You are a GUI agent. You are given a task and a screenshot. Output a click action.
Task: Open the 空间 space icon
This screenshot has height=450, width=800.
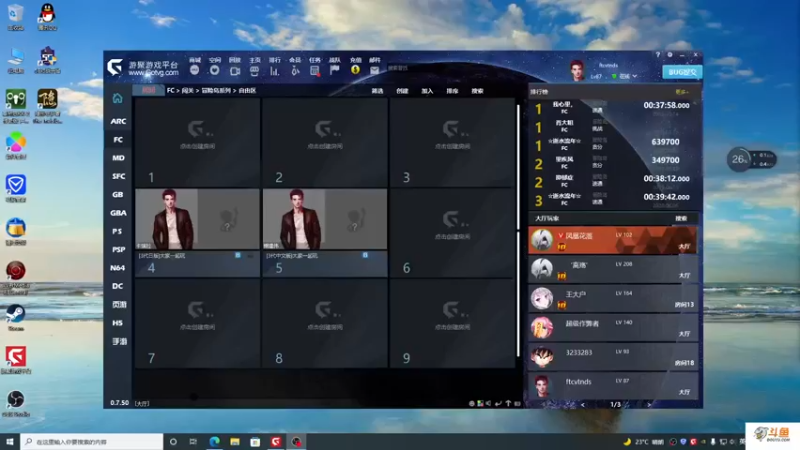(x=214, y=70)
